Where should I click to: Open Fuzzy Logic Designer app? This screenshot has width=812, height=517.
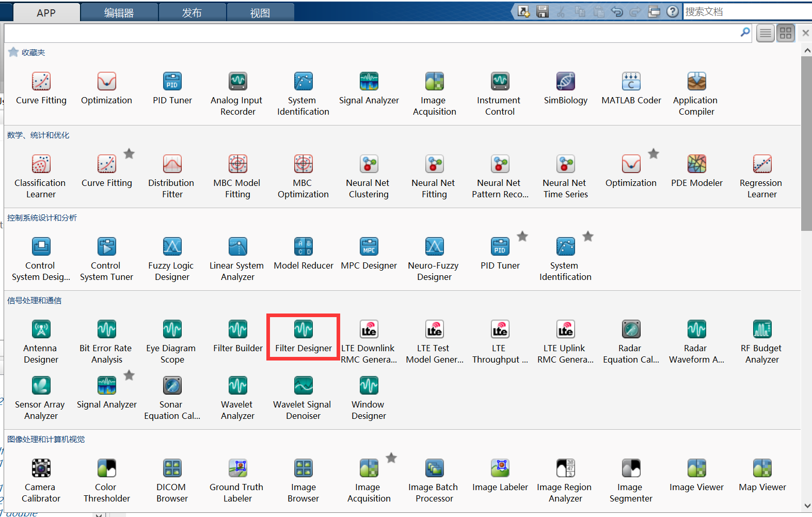tap(172, 259)
